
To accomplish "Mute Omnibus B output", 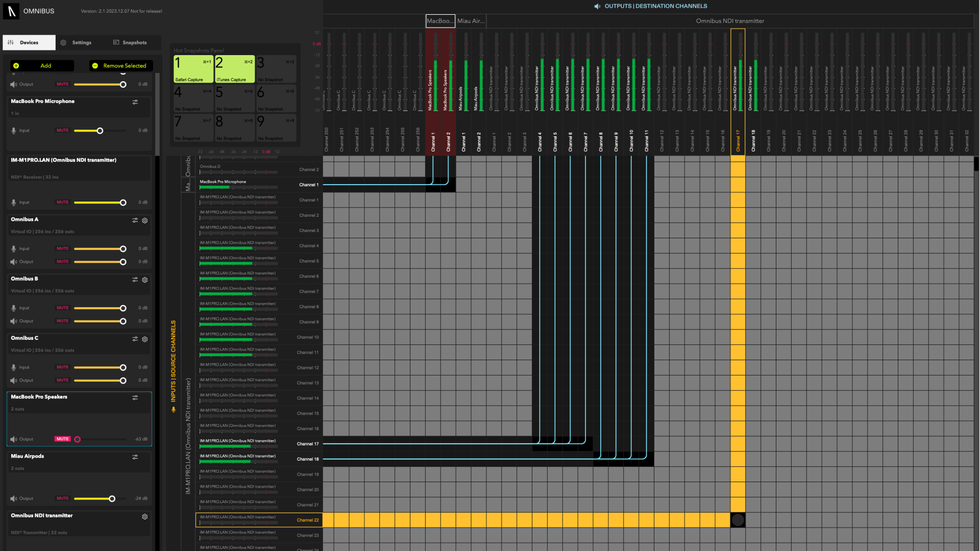I will coord(63,321).
